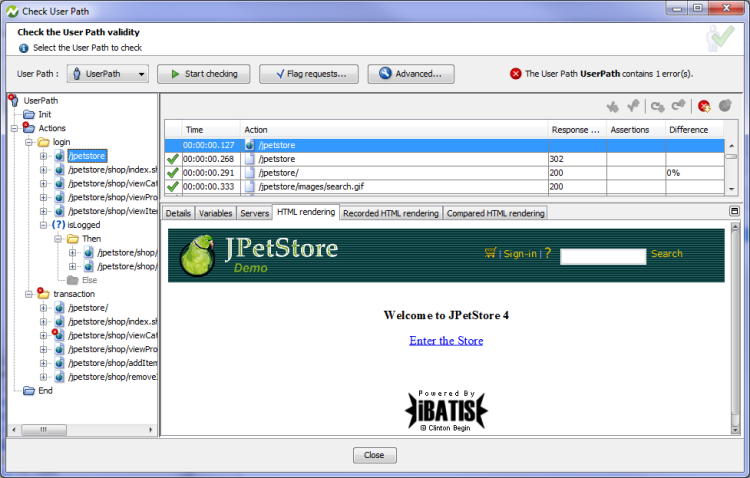Click the JPetStore search text field
Screen dimensions: 750x478
(x=602, y=256)
